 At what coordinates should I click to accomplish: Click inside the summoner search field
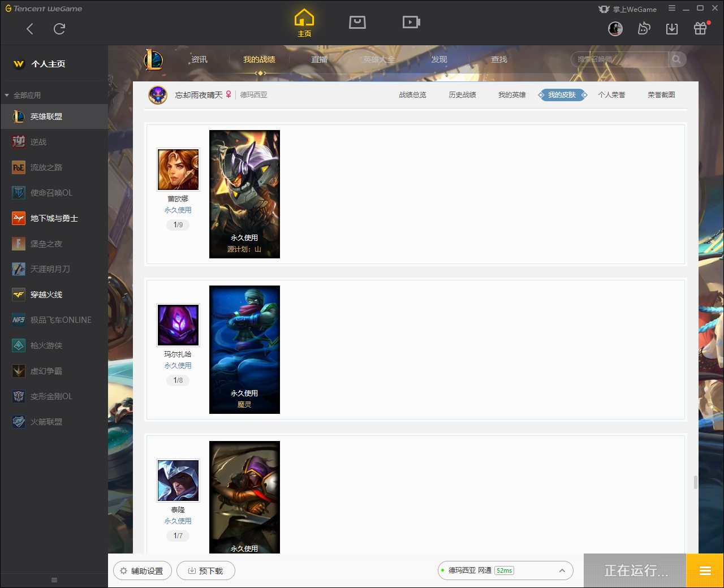coord(620,59)
